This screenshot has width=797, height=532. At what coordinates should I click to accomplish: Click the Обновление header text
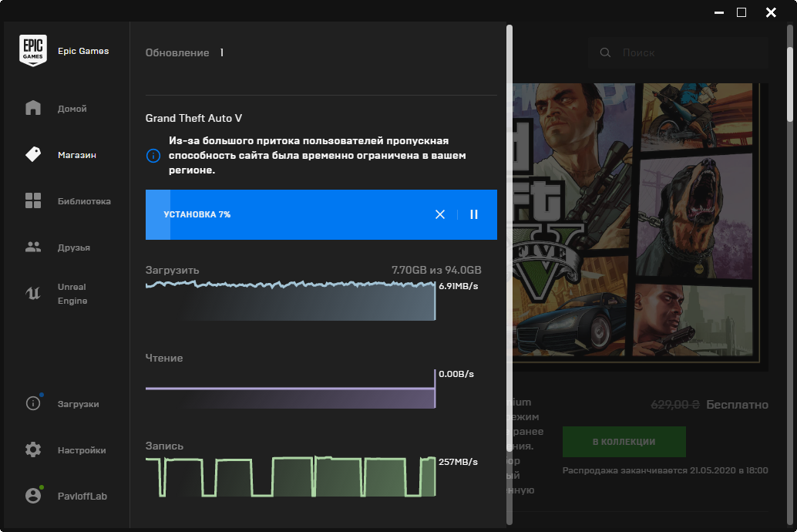coord(177,53)
